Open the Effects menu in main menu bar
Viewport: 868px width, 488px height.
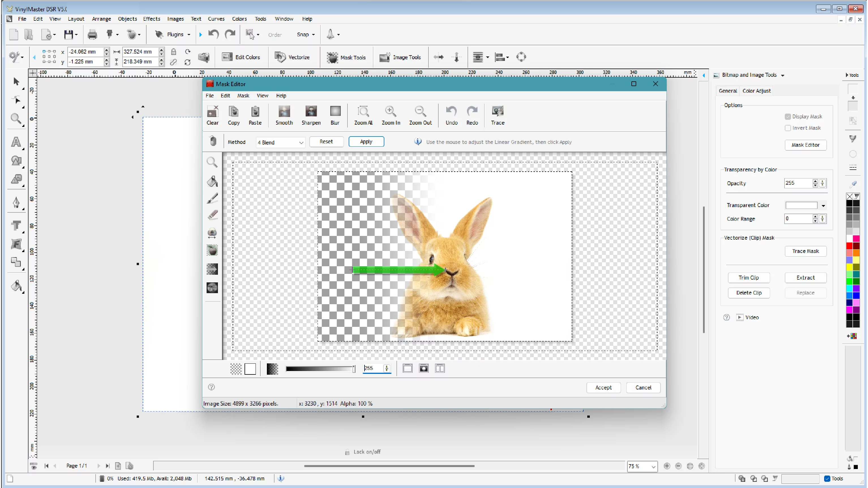[x=151, y=19]
